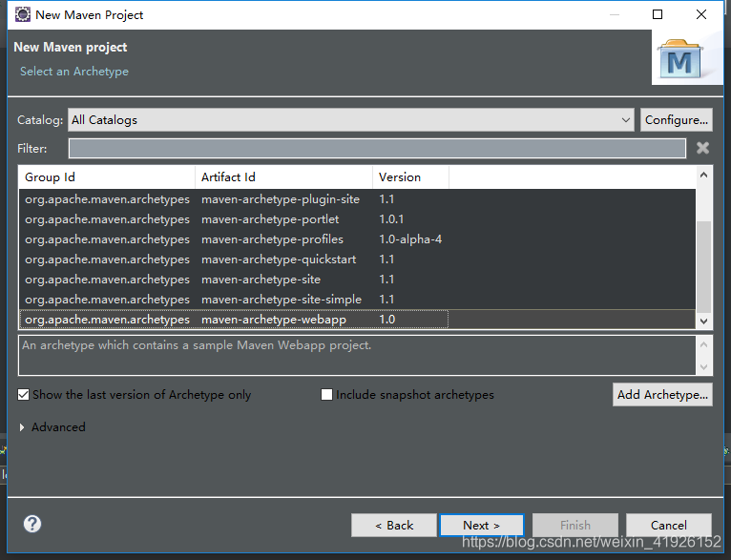Select maven-archetype-site-simple row

point(357,300)
